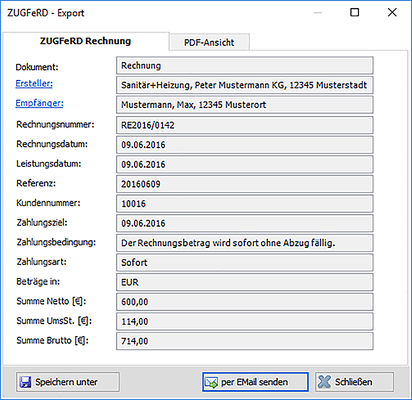Click the Zahlungsziel field

pos(245,223)
